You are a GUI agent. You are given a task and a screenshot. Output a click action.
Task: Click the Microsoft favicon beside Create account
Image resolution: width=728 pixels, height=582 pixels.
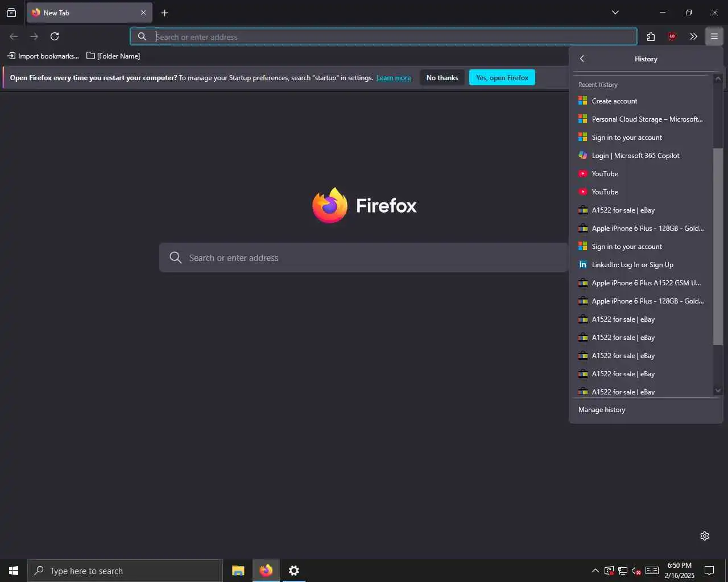[x=582, y=101]
